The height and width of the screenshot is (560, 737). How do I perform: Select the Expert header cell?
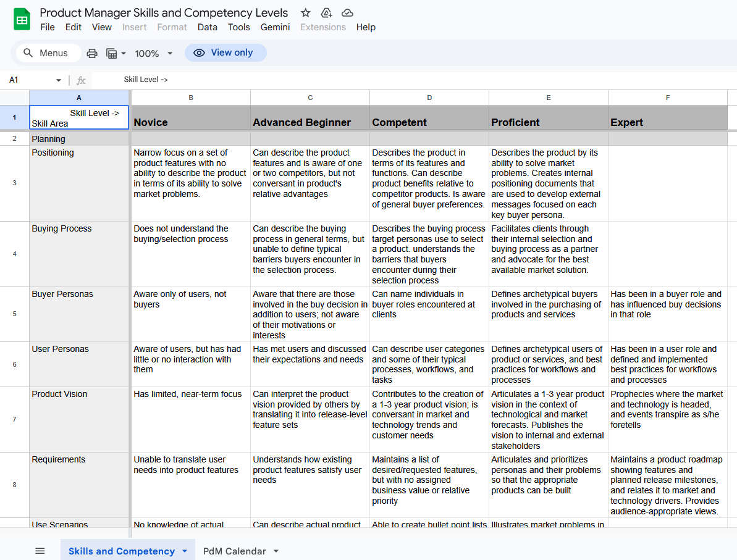tap(668, 117)
